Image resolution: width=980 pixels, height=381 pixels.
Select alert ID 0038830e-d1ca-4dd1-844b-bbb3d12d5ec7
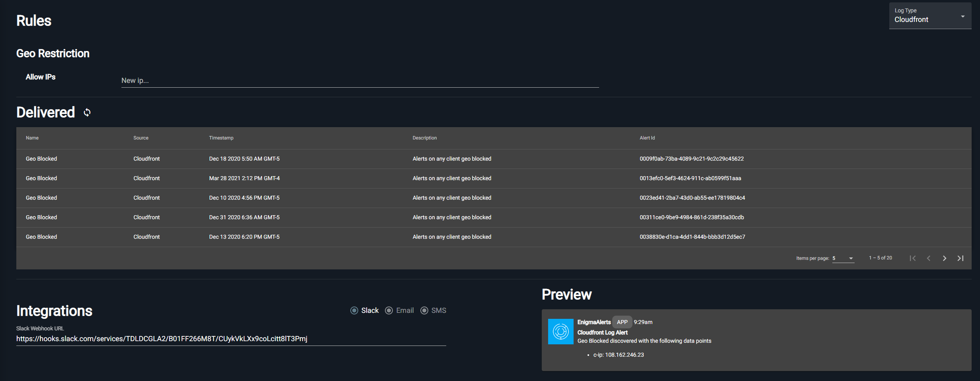692,237
